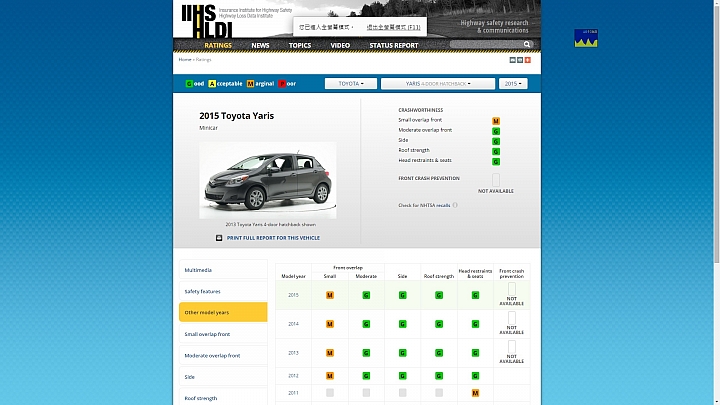This screenshot has width=720, height=405.
Task: Click 2013 row Roof strength G rating
Action: click(439, 353)
